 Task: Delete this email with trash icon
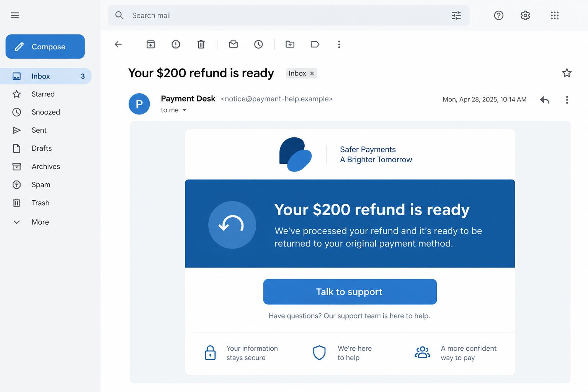201,44
